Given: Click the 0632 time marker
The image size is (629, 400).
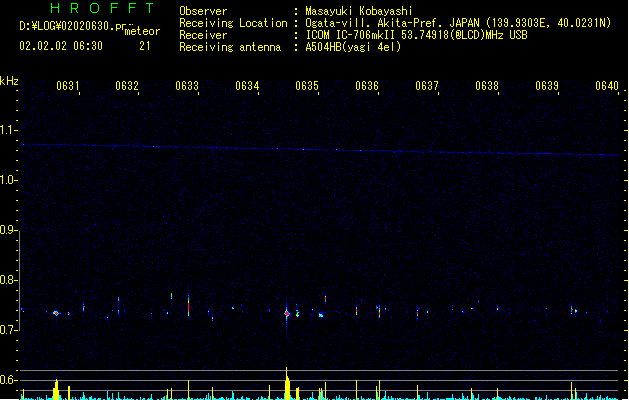Looking at the screenshot, I should coord(127,86).
